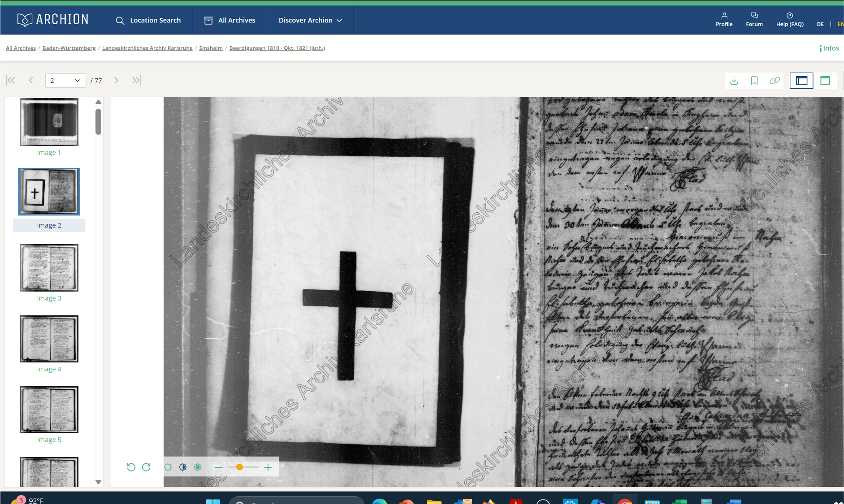Go to the previous page
This screenshot has width=844, height=504.
pyautogui.click(x=31, y=80)
